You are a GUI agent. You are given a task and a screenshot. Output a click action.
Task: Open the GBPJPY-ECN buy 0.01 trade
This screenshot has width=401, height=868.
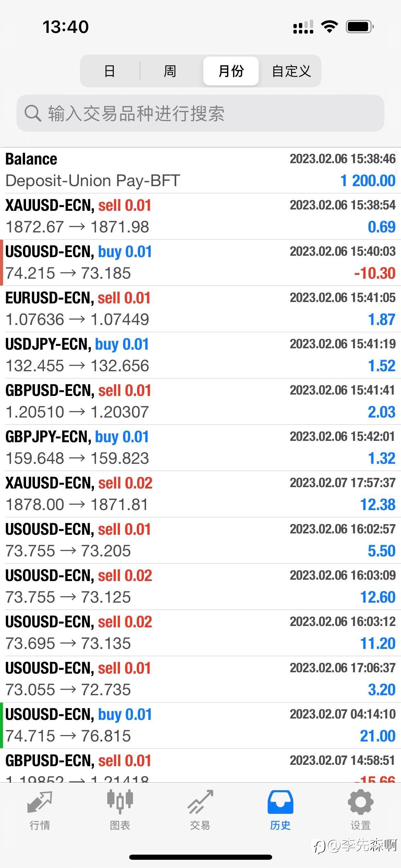click(x=200, y=448)
